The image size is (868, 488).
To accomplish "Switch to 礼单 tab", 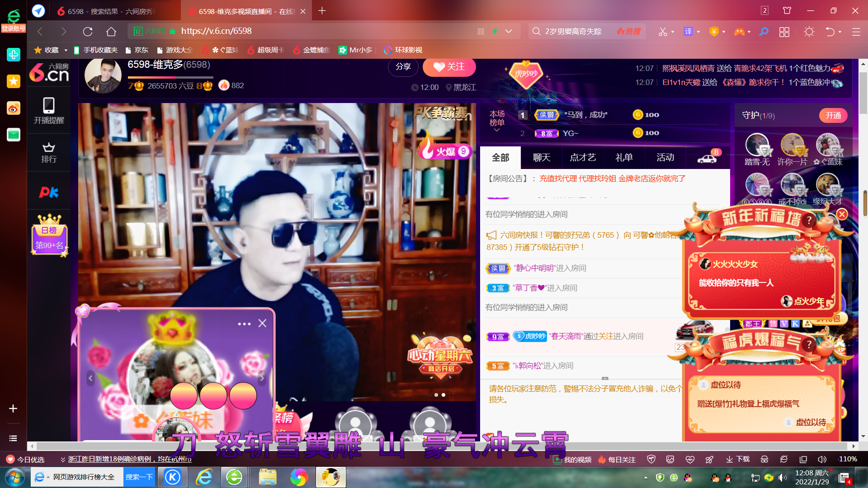I will click(x=624, y=157).
